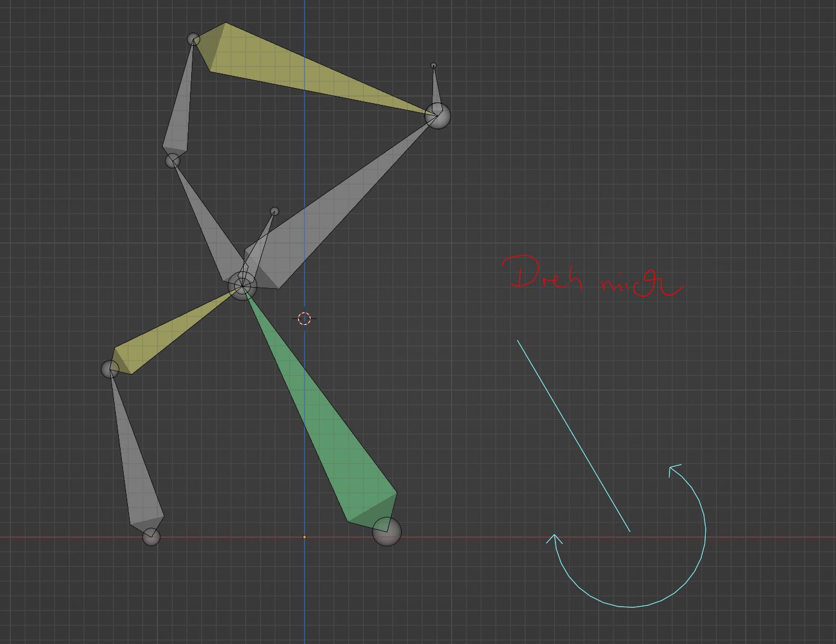Image resolution: width=836 pixels, height=644 pixels.
Task: Click the red "Dreh mich" handwritten annotation
Action: [594, 279]
